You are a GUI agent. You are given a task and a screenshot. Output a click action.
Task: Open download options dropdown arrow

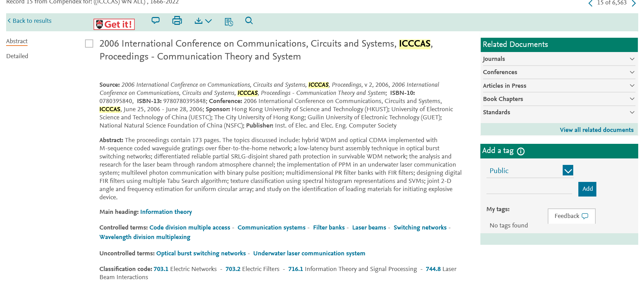tap(209, 21)
